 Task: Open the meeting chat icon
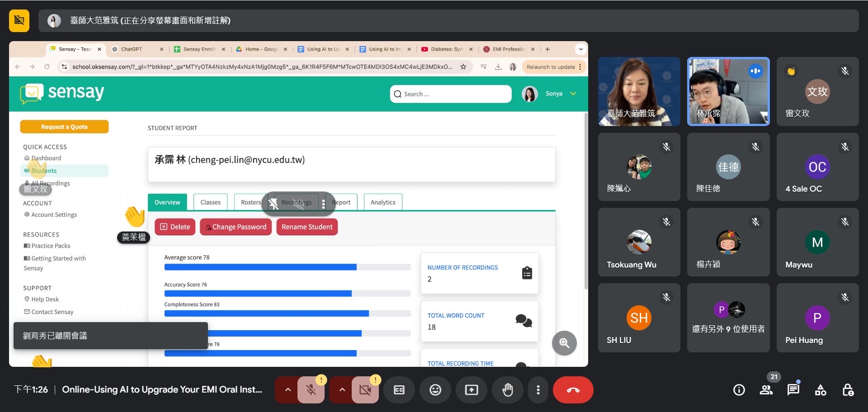coord(793,390)
